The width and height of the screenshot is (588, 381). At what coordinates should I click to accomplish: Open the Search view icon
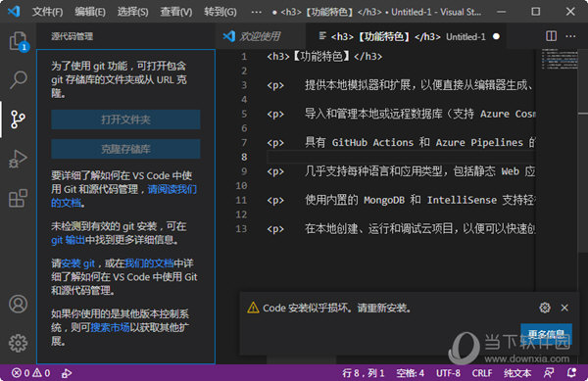[18, 79]
